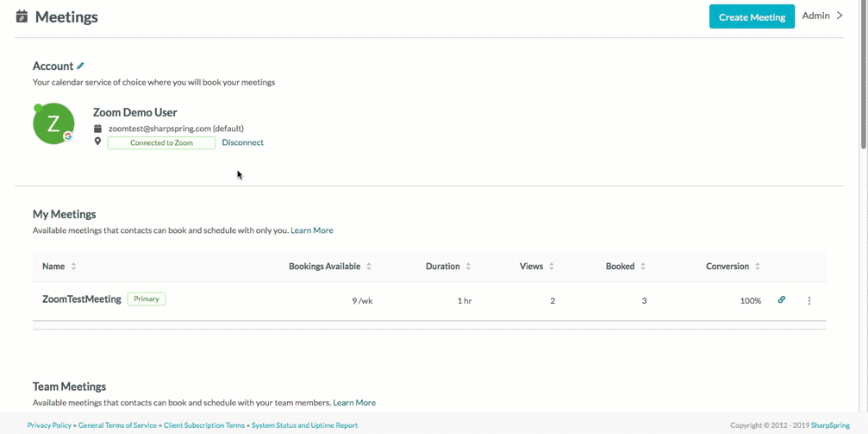Open the three-dot menu for ZoomTestMeeting

pos(809,300)
